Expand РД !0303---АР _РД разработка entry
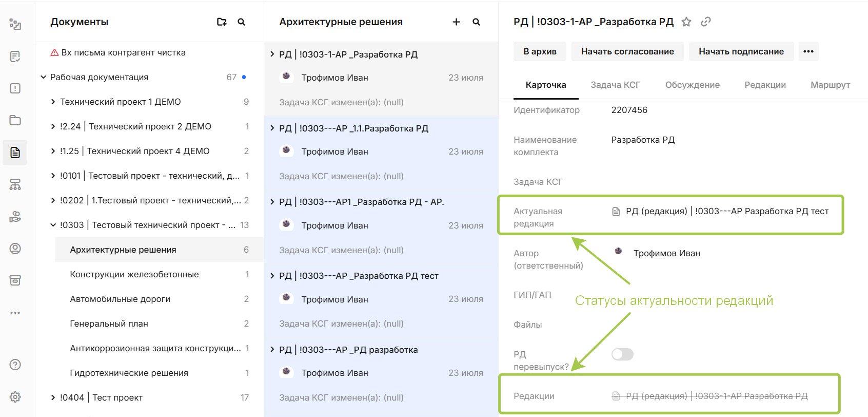868x417 pixels. coord(272,350)
